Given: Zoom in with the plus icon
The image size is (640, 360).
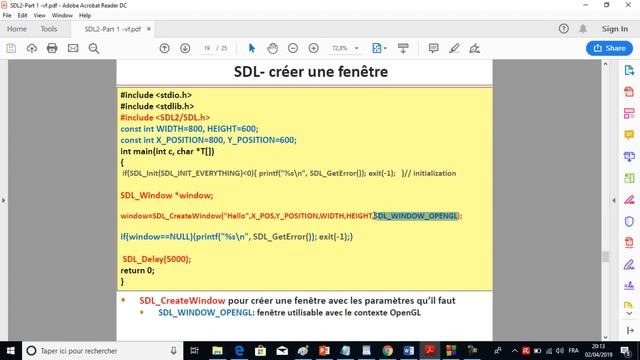Looking at the screenshot, I should 313,48.
